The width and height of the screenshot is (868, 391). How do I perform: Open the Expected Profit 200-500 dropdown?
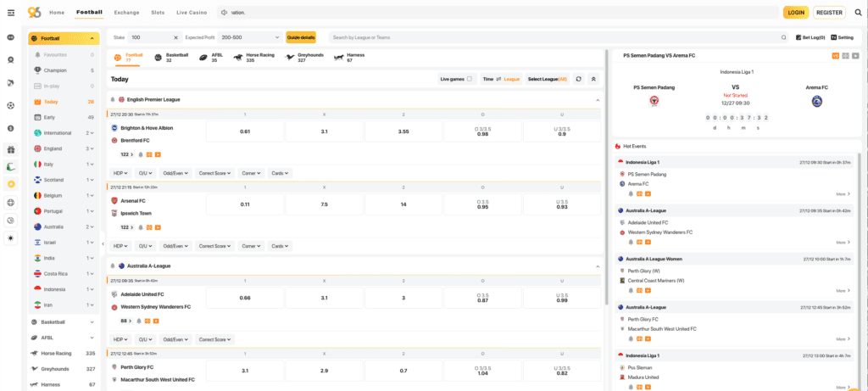tap(250, 37)
